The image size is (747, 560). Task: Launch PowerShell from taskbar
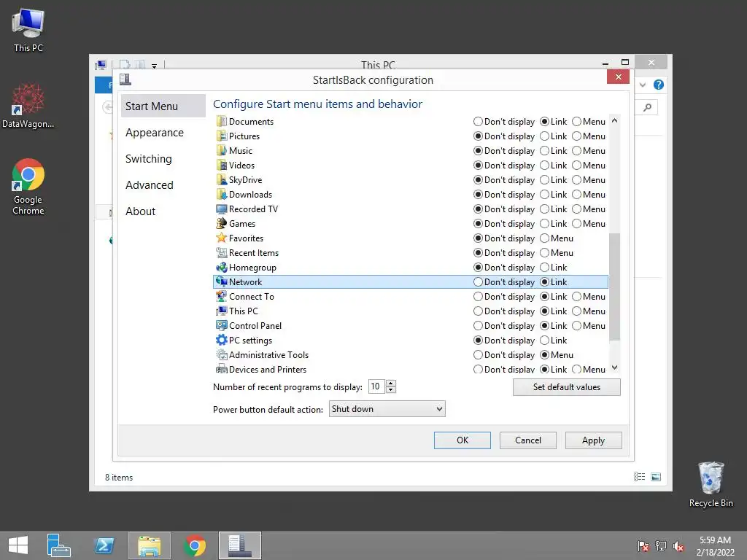click(x=104, y=545)
